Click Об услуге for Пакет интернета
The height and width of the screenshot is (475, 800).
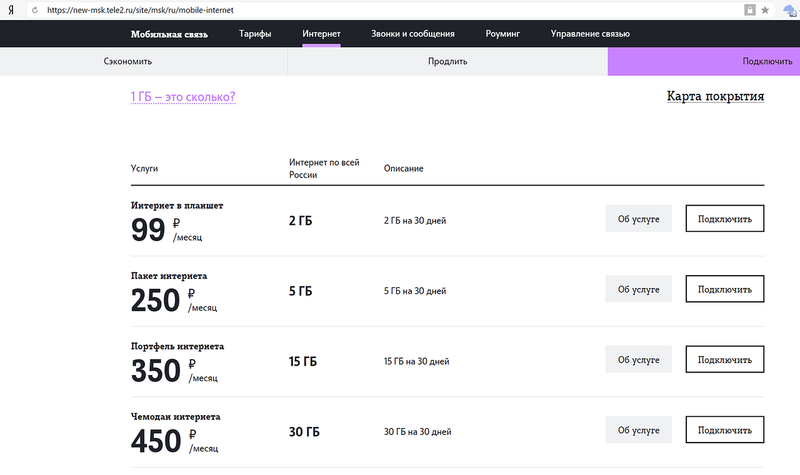point(638,289)
